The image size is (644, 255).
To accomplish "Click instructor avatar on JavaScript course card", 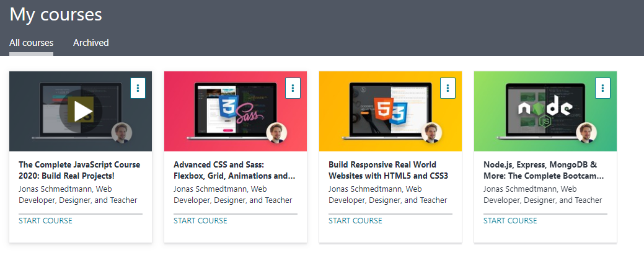I will pos(121,133).
